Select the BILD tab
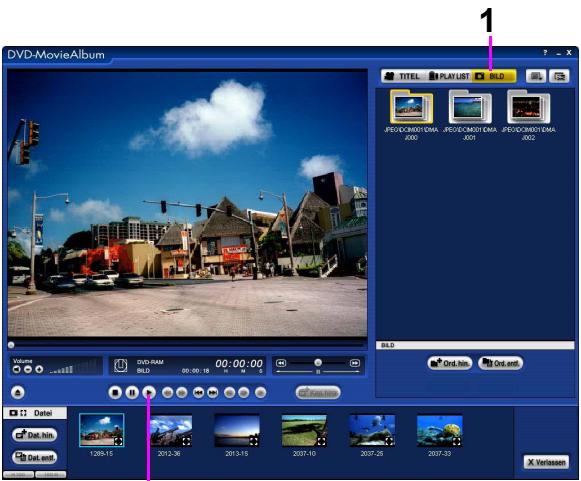581x481 pixels. coord(494,76)
